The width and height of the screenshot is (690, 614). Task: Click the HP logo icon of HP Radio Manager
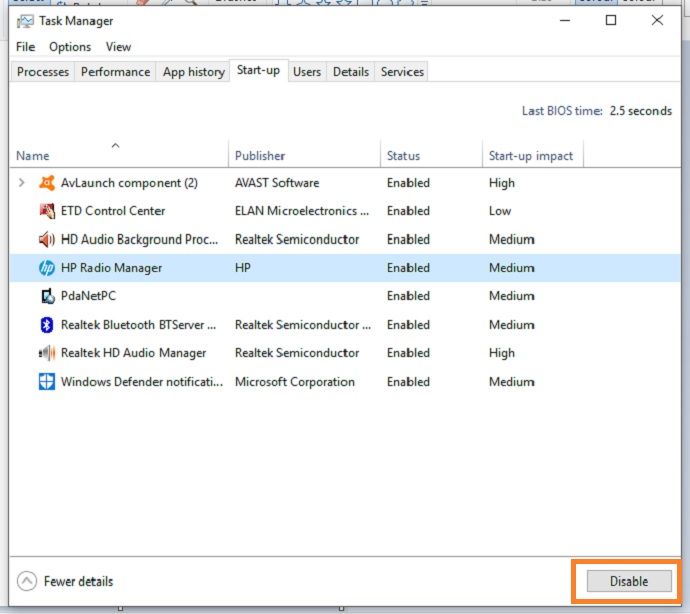(x=47, y=268)
